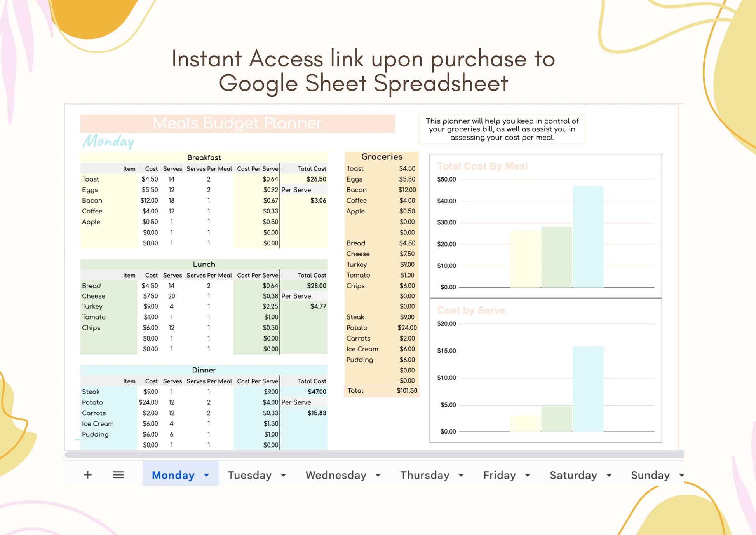
Task: Open the Saturday tab dropdown arrow
Action: [x=609, y=475]
